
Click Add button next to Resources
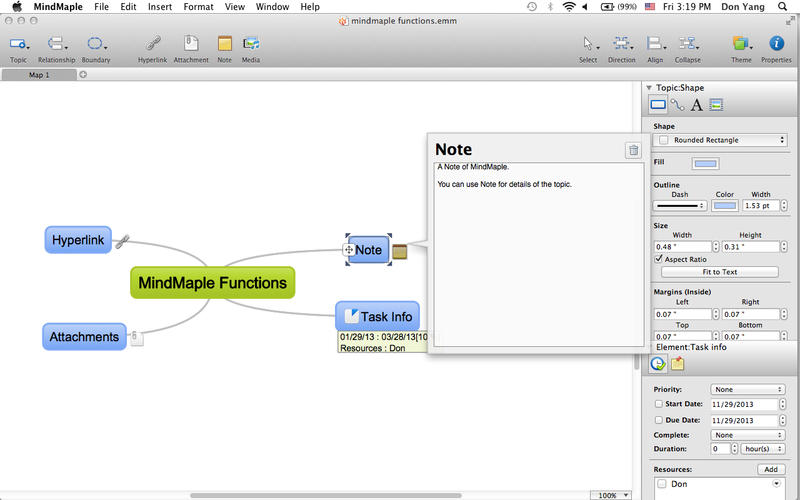pyautogui.click(x=770, y=469)
